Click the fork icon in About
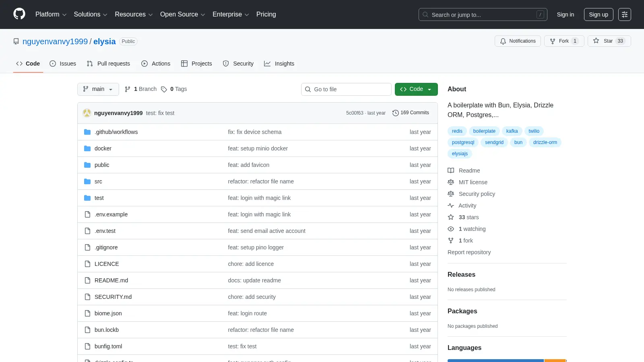This screenshot has width=644, height=362. (451, 241)
